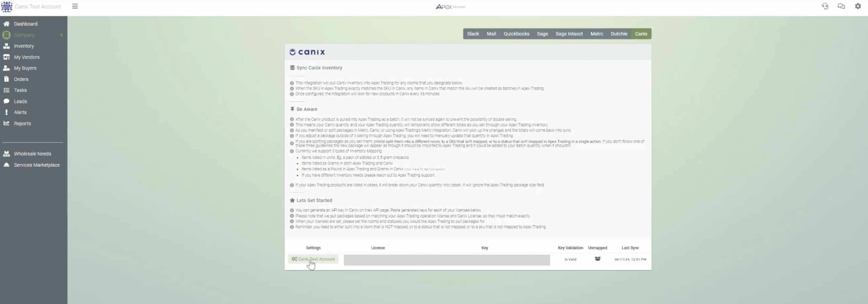Click the My Buyers people icon
Screen dimensions: 868x304
6,68
